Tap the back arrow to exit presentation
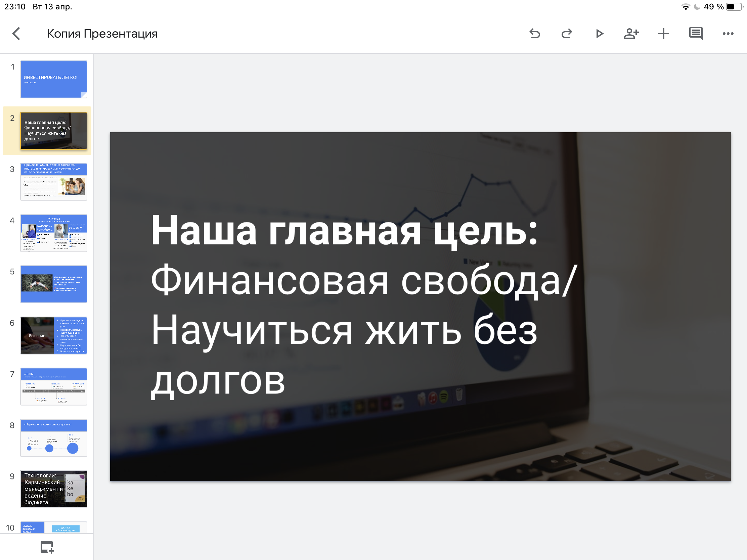This screenshot has height=560, width=747. [16, 34]
